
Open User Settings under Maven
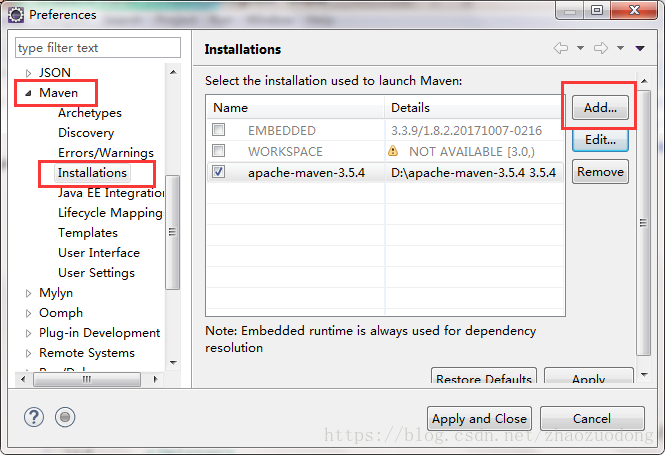click(96, 273)
